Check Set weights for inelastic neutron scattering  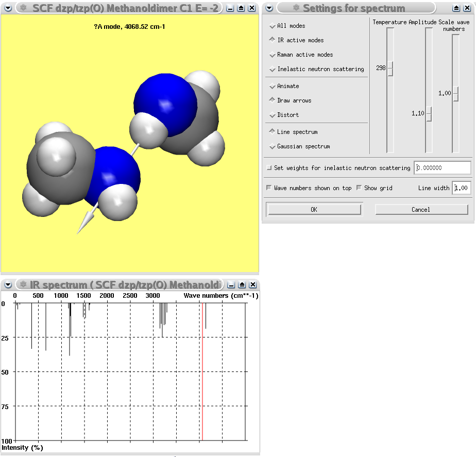pyautogui.click(x=269, y=168)
